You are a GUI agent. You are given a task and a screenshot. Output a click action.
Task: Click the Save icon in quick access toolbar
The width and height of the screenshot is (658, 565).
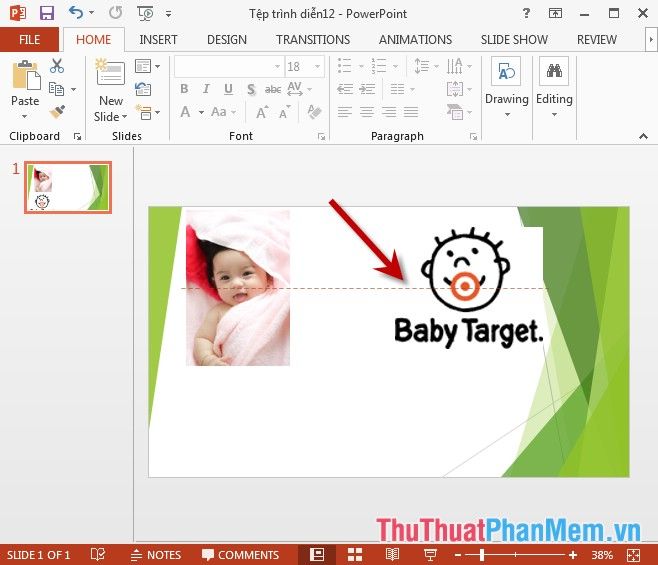[x=47, y=13]
